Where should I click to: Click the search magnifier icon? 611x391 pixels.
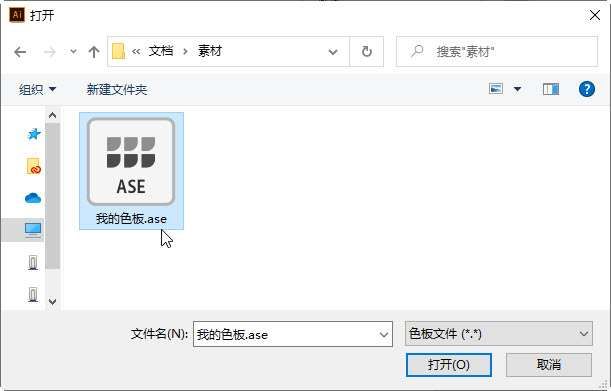point(417,51)
